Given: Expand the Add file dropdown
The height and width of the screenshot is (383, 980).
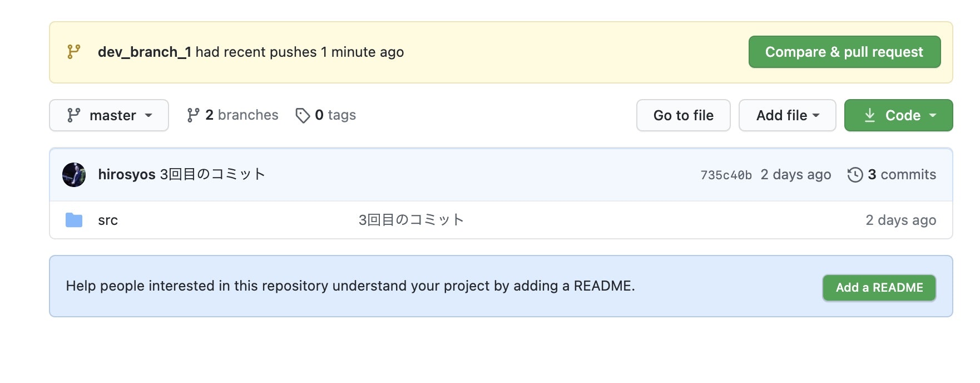Looking at the screenshot, I should pos(787,115).
